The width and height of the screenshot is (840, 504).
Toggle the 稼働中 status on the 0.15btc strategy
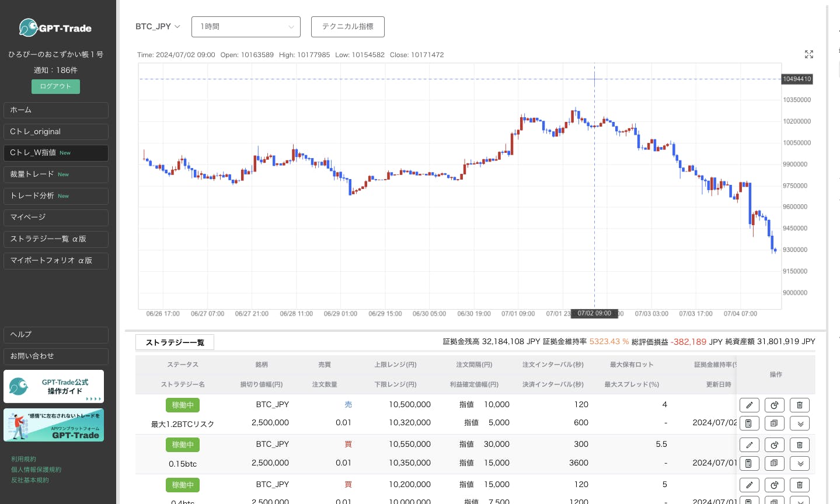(x=182, y=444)
